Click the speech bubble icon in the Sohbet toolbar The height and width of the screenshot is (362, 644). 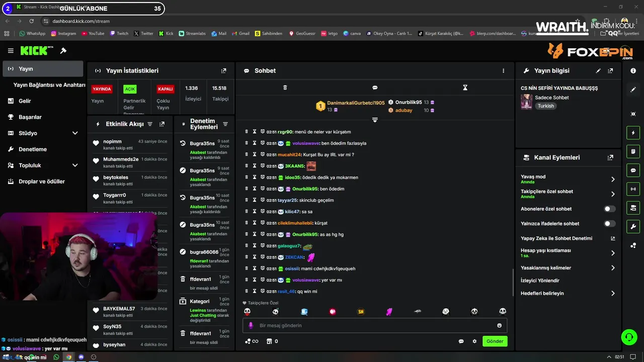click(375, 87)
